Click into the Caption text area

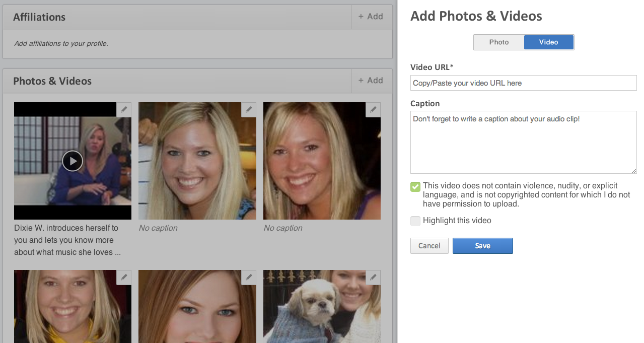pos(524,143)
